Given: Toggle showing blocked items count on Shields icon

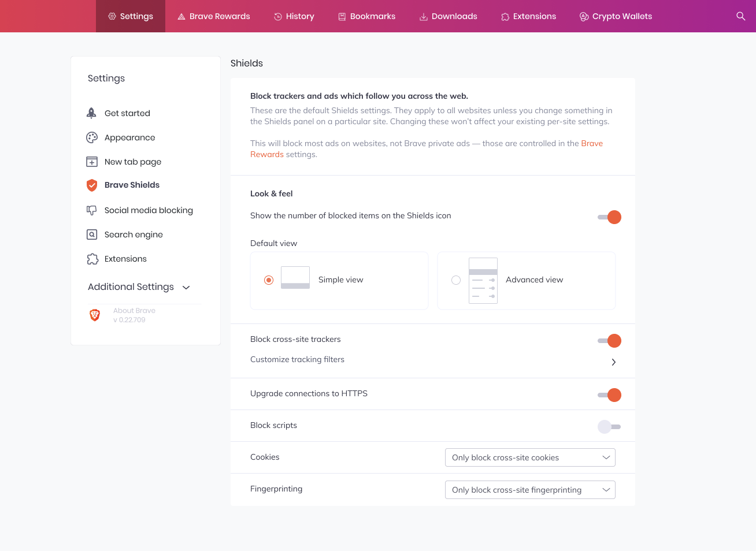Looking at the screenshot, I should tap(609, 217).
